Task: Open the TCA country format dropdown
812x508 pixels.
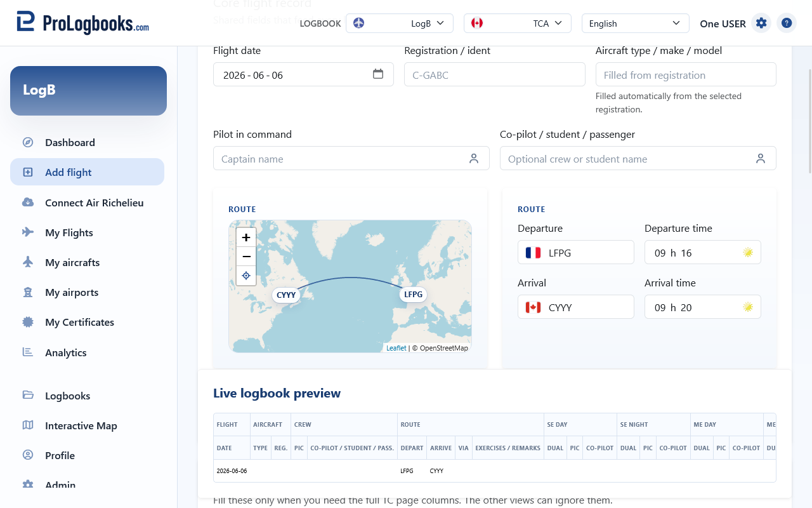Action: (x=518, y=23)
